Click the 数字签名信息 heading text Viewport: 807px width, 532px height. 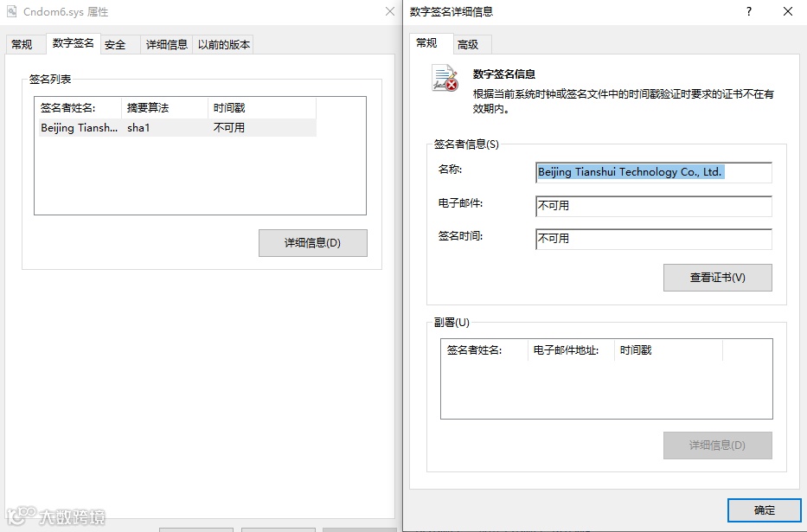pyautogui.click(x=504, y=74)
